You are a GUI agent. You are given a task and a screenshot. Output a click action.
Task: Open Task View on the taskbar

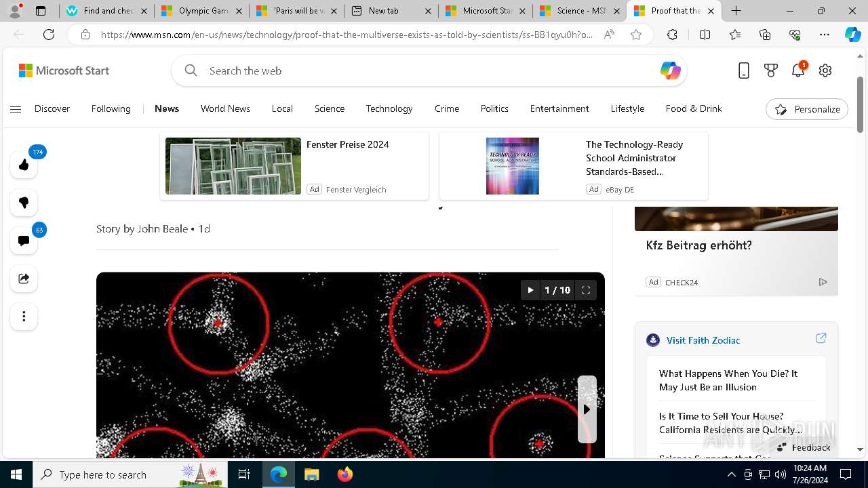click(x=244, y=474)
